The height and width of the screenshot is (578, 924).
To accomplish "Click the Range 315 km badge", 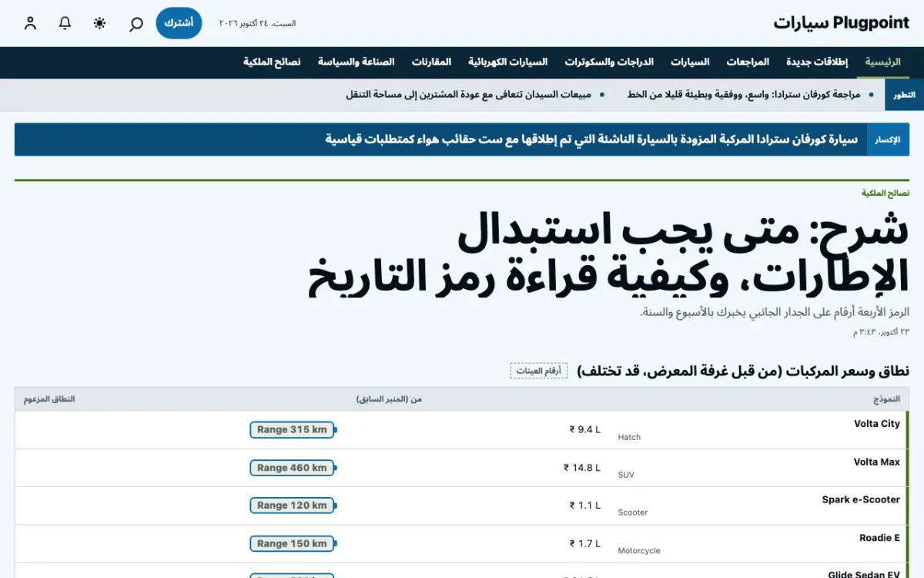I will pos(292,430).
